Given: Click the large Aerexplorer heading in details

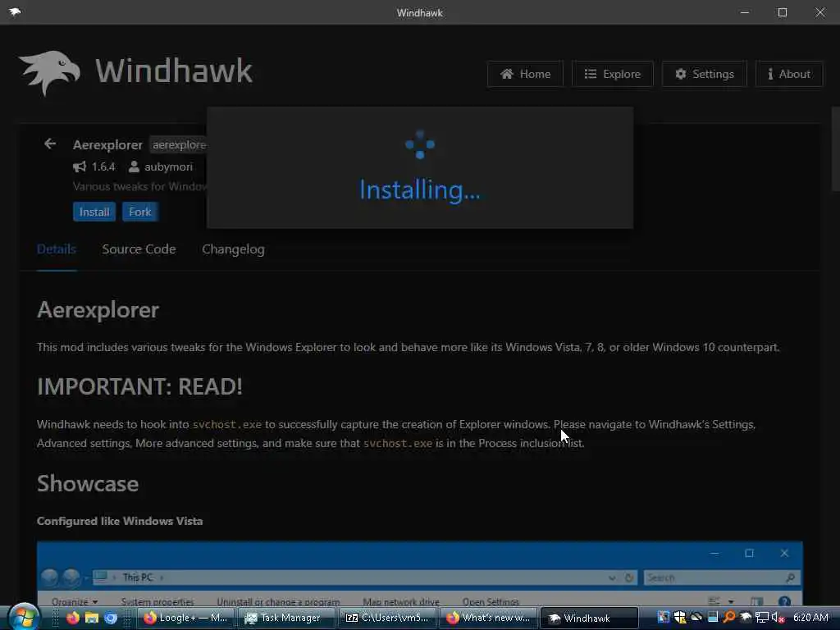Looking at the screenshot, I should (98, 309).
